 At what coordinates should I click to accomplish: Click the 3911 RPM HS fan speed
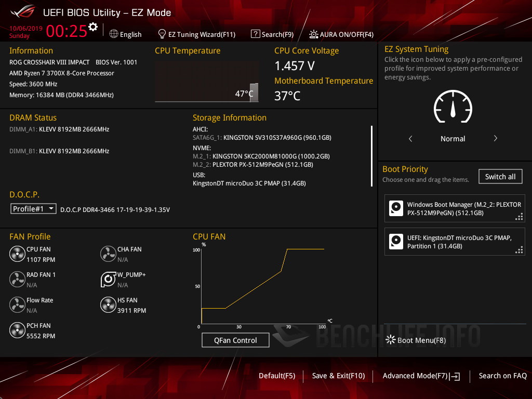pyautogui.click(x=131, y=311)
